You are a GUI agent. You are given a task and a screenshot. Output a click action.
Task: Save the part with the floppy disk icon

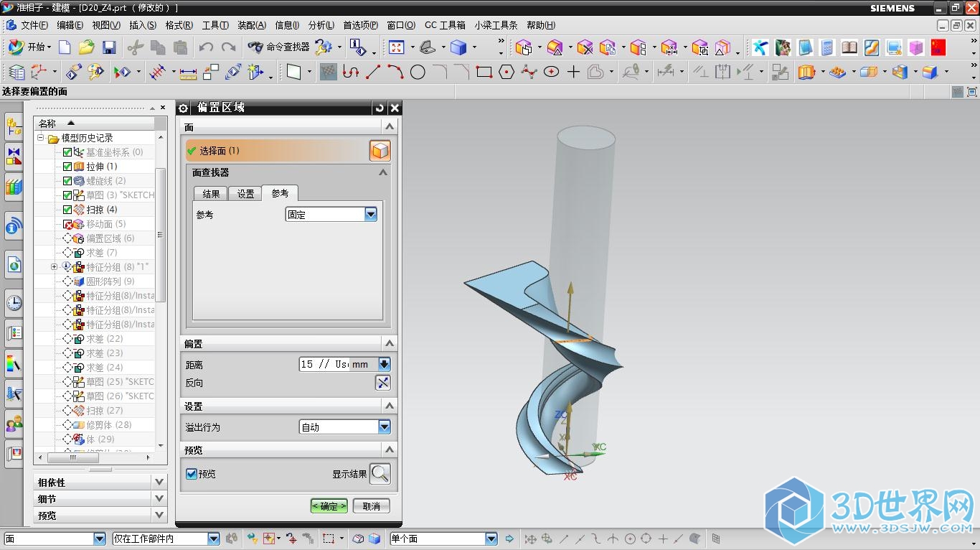(x=109, y=47)
